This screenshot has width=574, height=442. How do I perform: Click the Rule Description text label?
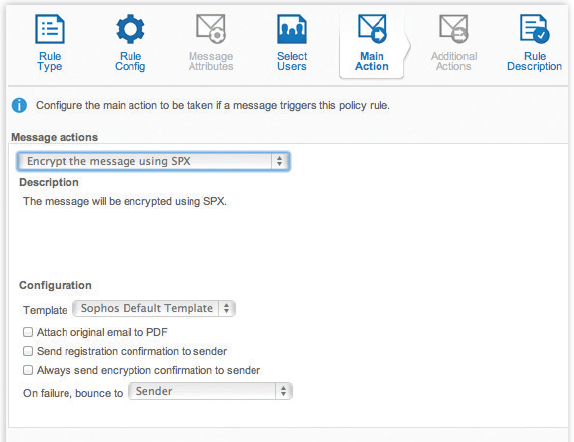click(x=534, y=62)
